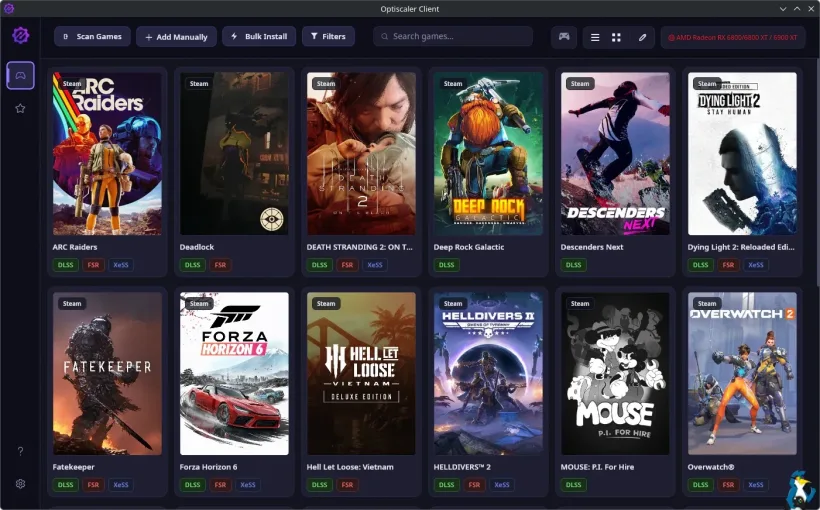The height and width of the screenshot is (510, 820).
Task: Click the DLSS tag under ARC Raiders
Action: click(x=65, y=265)
